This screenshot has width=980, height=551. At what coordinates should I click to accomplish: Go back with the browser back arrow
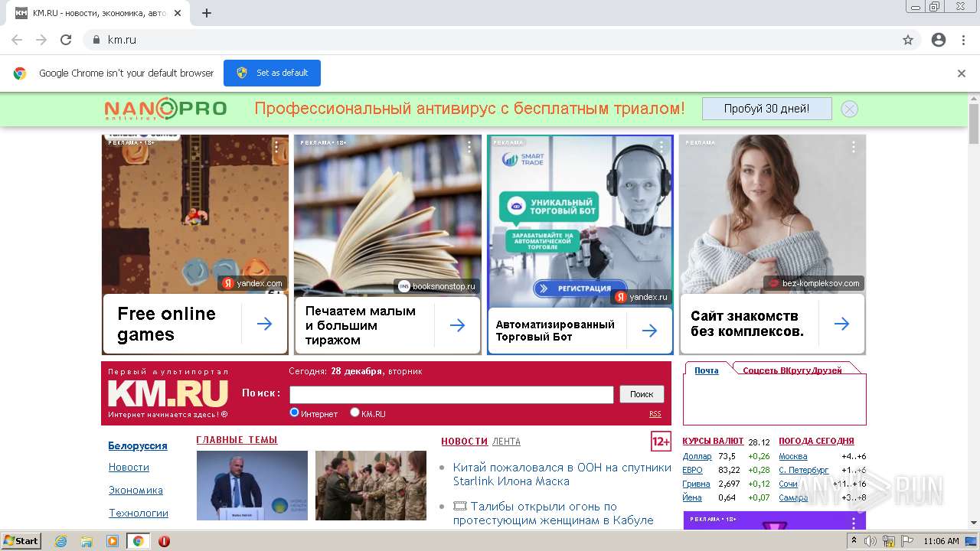(x=17, y=40)
